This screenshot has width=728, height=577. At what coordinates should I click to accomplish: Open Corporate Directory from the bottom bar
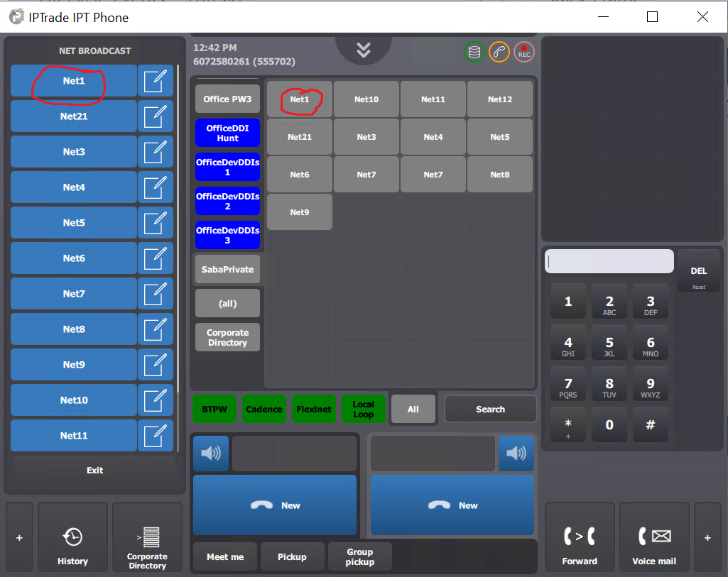147,537
